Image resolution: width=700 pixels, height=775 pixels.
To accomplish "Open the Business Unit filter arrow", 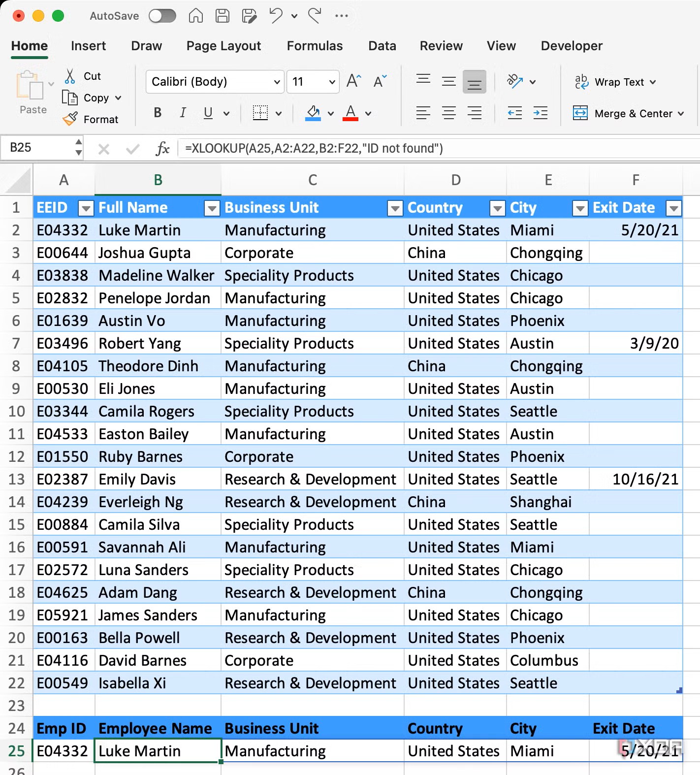I will (x=395, y=209).
